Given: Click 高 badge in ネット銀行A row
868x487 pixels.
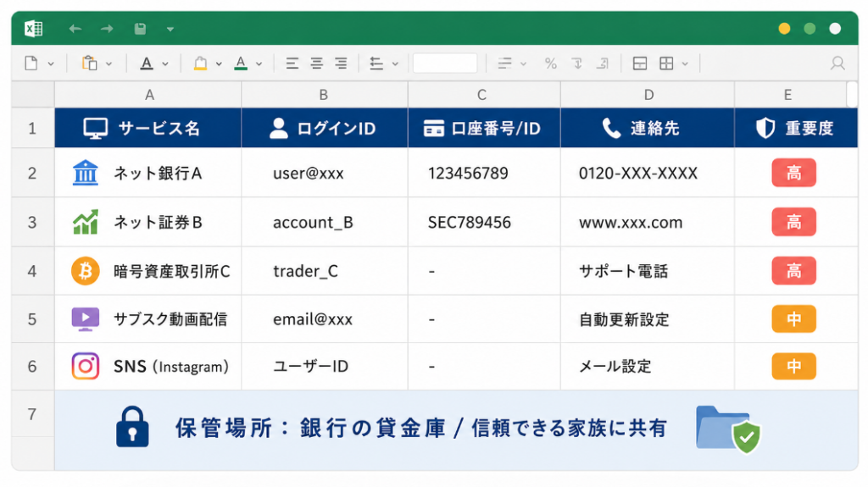Looking at the screenshot, I should pyautogui.click(x=793, y=173).
